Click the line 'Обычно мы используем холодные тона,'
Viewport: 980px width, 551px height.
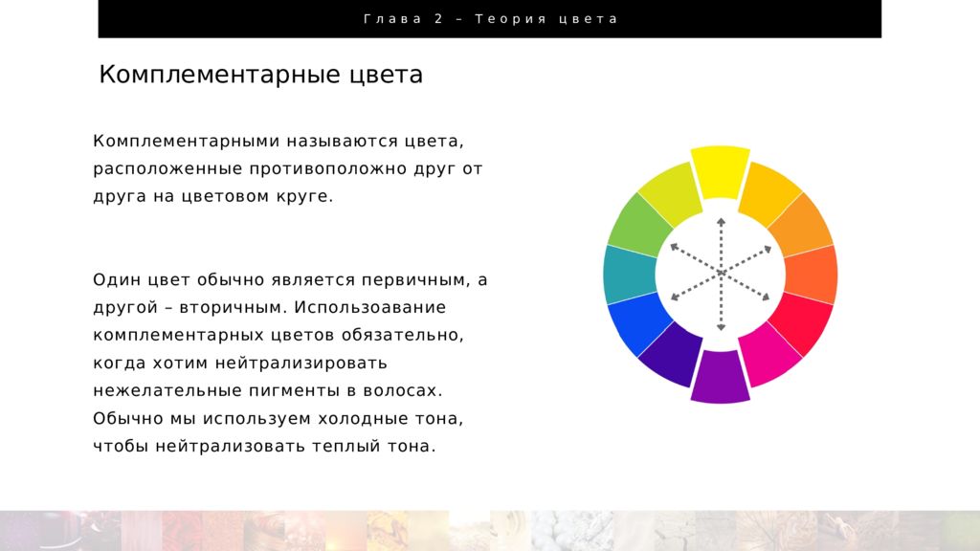click(278, 419)
